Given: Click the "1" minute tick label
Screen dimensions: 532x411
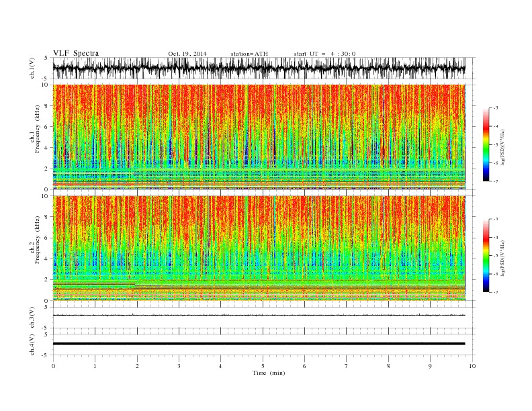Looking at the screenshot, I should click(x=95, y=366).
